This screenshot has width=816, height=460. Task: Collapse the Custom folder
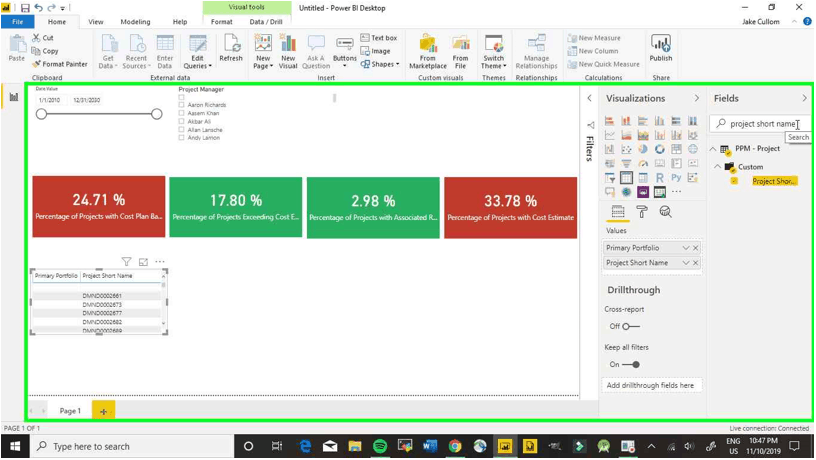[x=718, y=167]
